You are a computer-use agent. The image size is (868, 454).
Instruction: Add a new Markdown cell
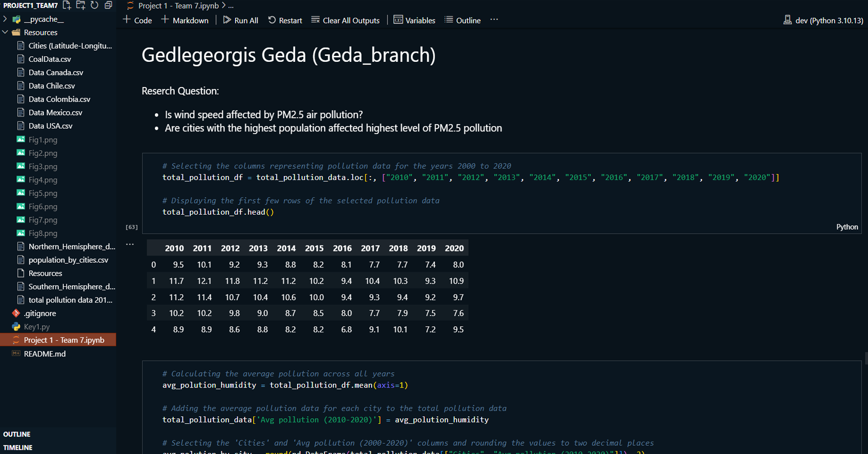tap(185, 20)
